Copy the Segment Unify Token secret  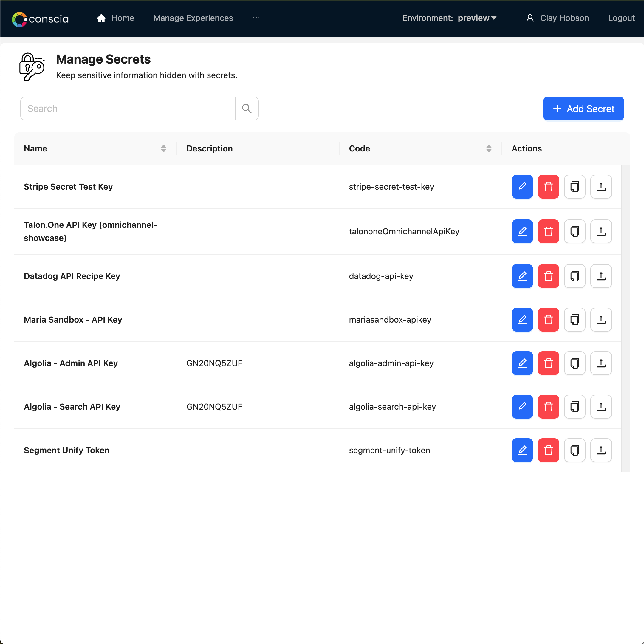point(575,450)
